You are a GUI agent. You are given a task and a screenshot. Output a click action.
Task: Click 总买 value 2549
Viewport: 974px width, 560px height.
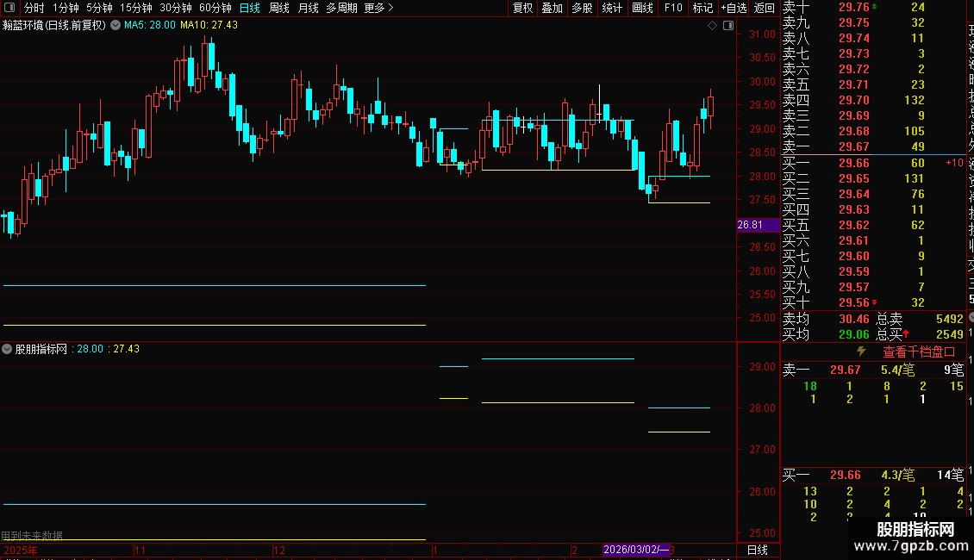(949, 334)
